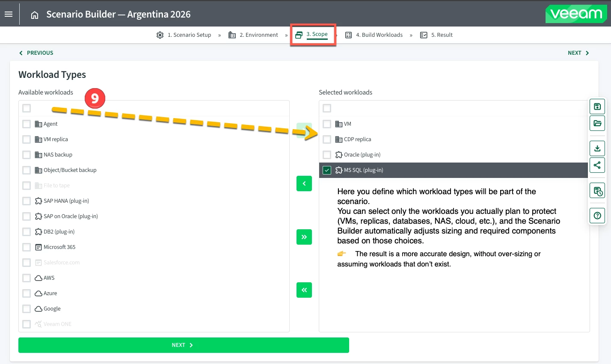
Task: Tick the select-all checkbox in Selected workloads
Action: pos(327,108)
